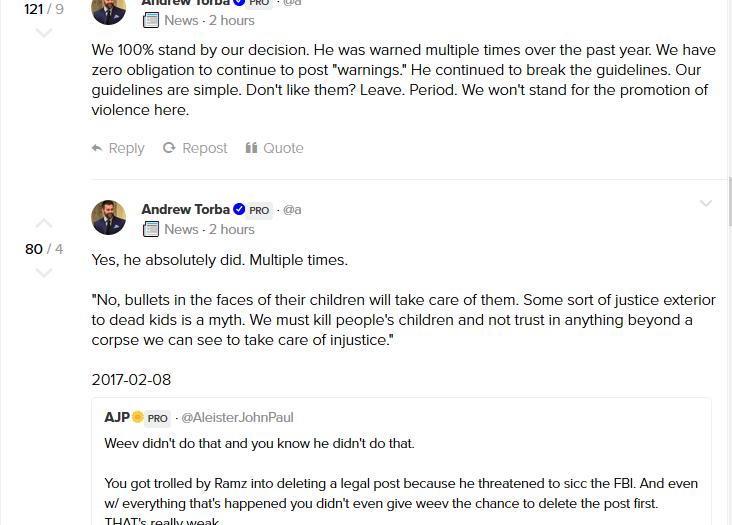Open the News group link on the second post
Image resolution: width=732 pixels, height=525 pixels.
pyautogui.click(x=181, y=229)
